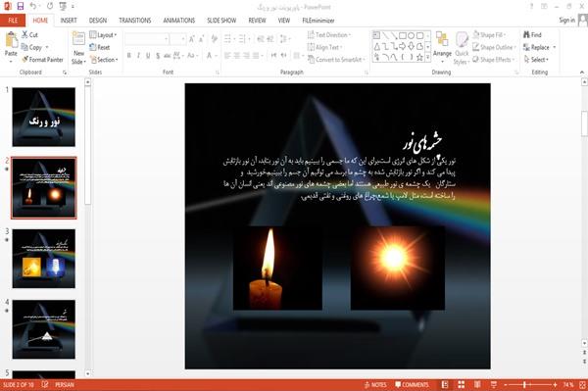The height and width of the screenshot is (391, 588).
Task: Switch to the INSERT tab
Action: [x=69, y=21]
